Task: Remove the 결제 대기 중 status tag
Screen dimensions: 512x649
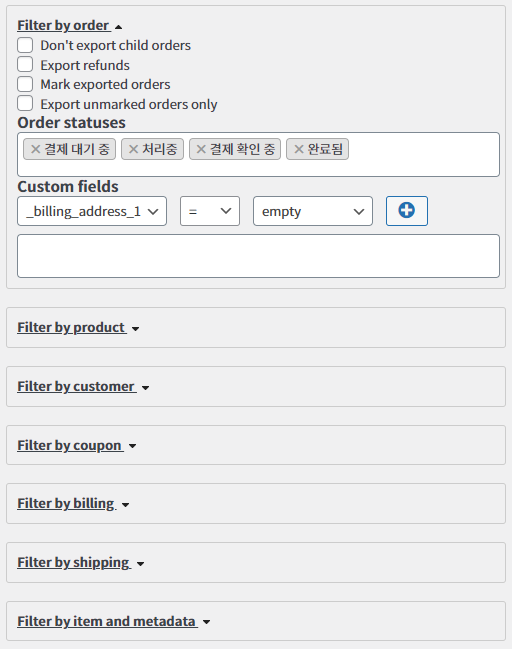Action: tap(36, 149)
